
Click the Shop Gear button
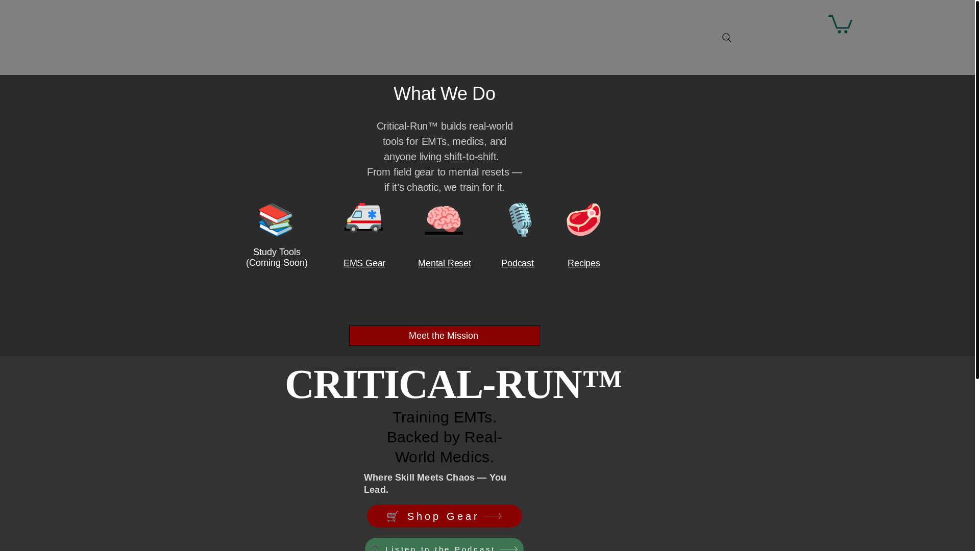445,516
